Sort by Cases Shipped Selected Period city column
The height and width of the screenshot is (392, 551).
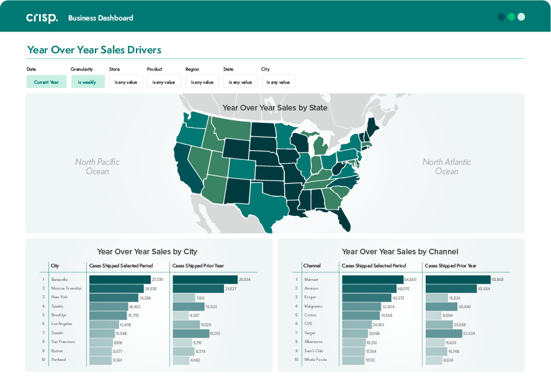click(x=121, y=265)
